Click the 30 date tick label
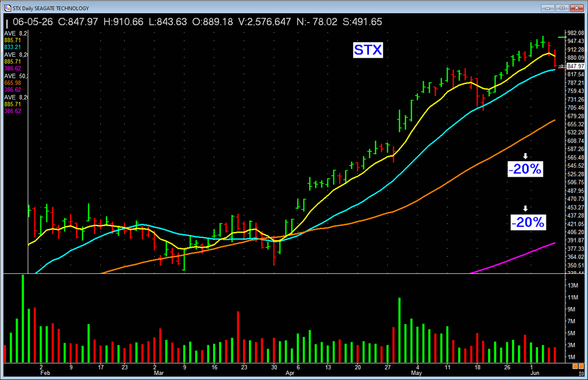This screenshot has height=380, width=588. (274, 367)
